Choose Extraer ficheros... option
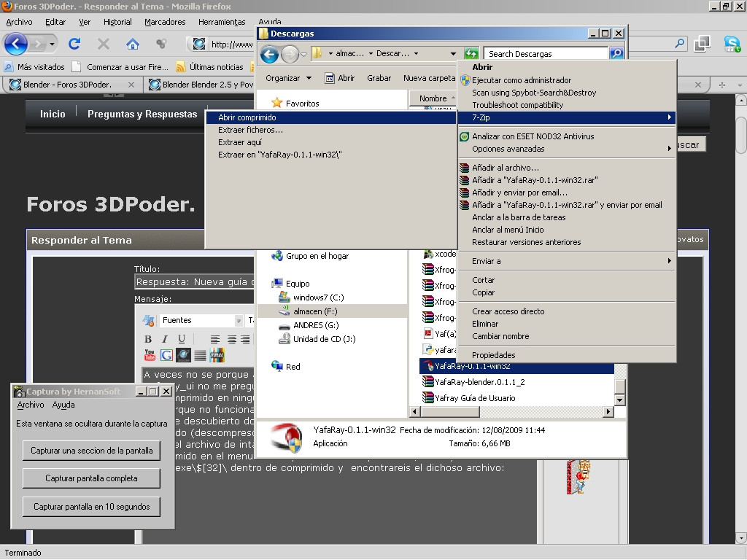This screenshot has width=747, height=560. (330, 130)
